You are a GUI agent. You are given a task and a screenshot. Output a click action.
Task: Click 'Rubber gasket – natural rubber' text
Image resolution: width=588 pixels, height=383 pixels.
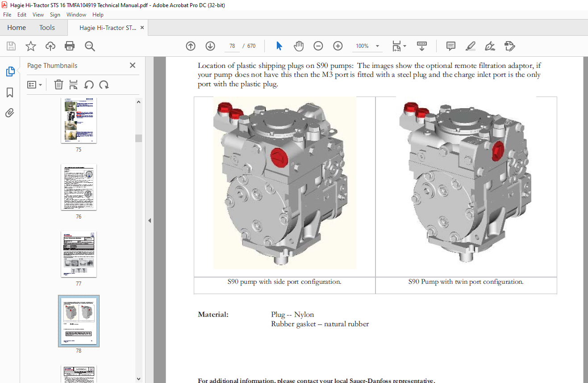coord(320,324)
